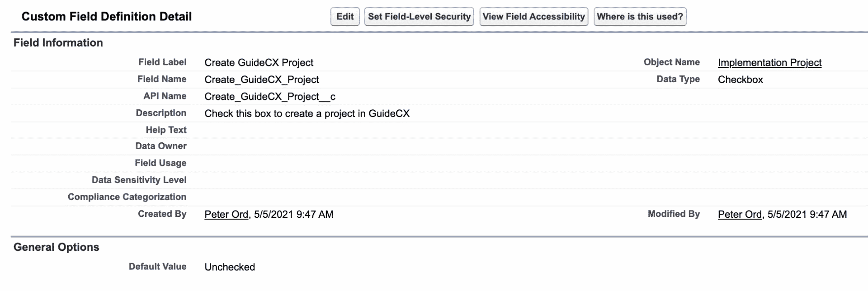Open Peter Ord's profile from Created By
Image resolution: width=868 pixels, height=291 pixels.
(x=226, y=214)
